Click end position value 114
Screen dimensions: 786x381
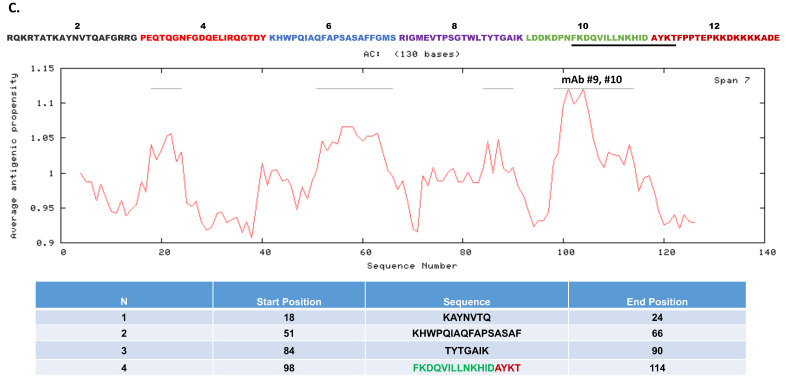(657, 367)
